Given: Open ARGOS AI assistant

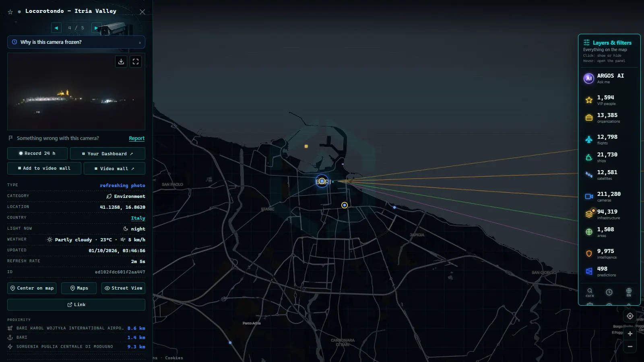Looking at the screenshot, I should pyautogui.click(x=609, y=78).
